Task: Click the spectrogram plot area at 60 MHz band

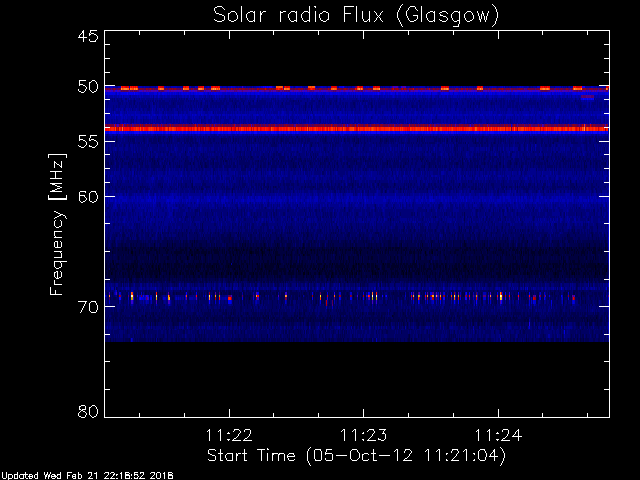Action: click(357, 199)
